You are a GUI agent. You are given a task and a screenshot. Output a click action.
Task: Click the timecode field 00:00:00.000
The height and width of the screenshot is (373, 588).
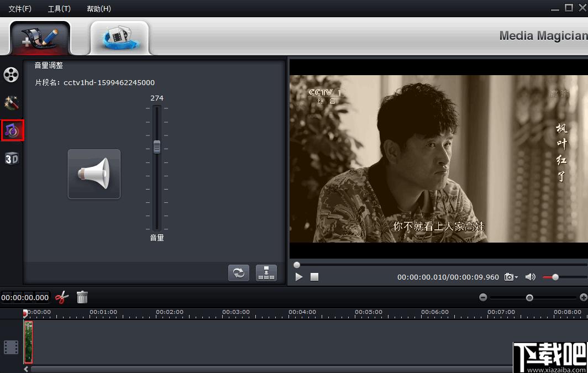[x=25, y=297]
